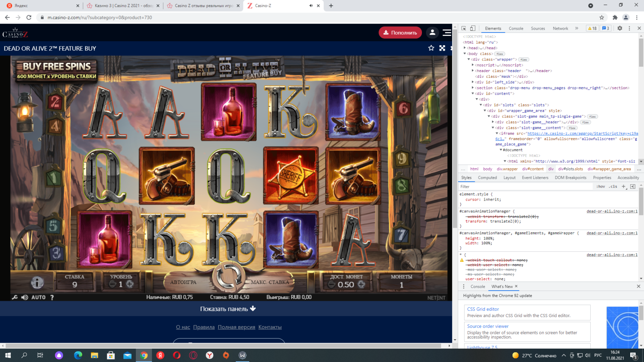The image size is (644, 362).
Task: Open the Event Listeners pane tab
Action: pos(535,178)
